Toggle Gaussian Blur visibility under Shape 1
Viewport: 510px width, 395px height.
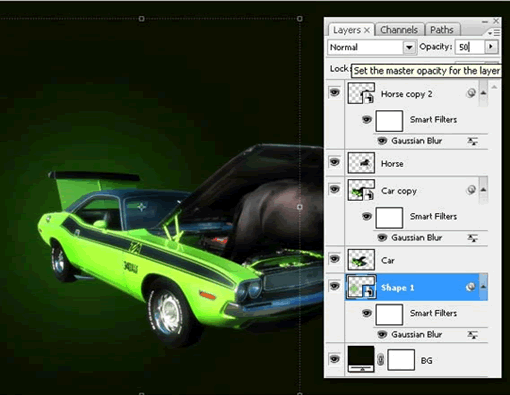pyautogui.click(x=382, y=334)
